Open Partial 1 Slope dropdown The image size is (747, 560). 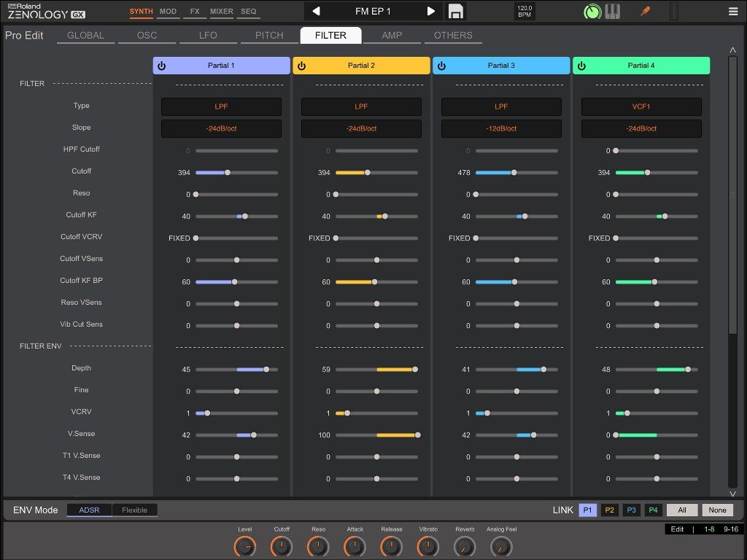[221, 128]
